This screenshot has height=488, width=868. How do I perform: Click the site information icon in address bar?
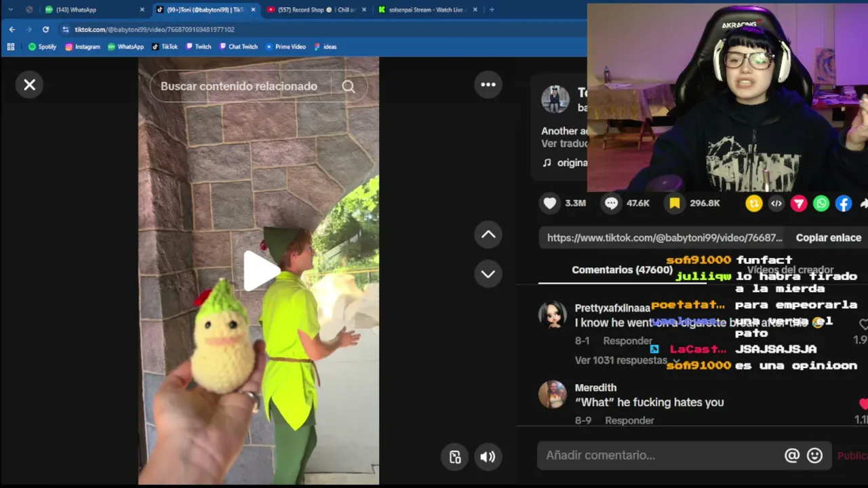click(x=65, y=29)
